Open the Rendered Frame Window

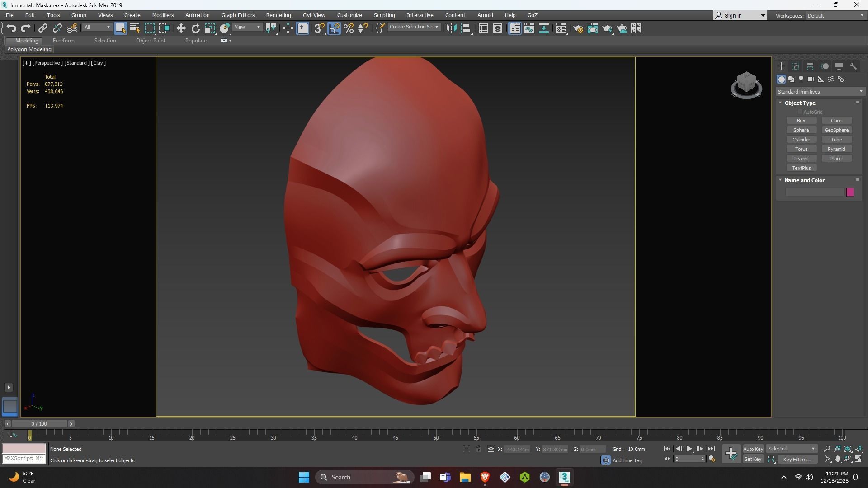[592, 28]
